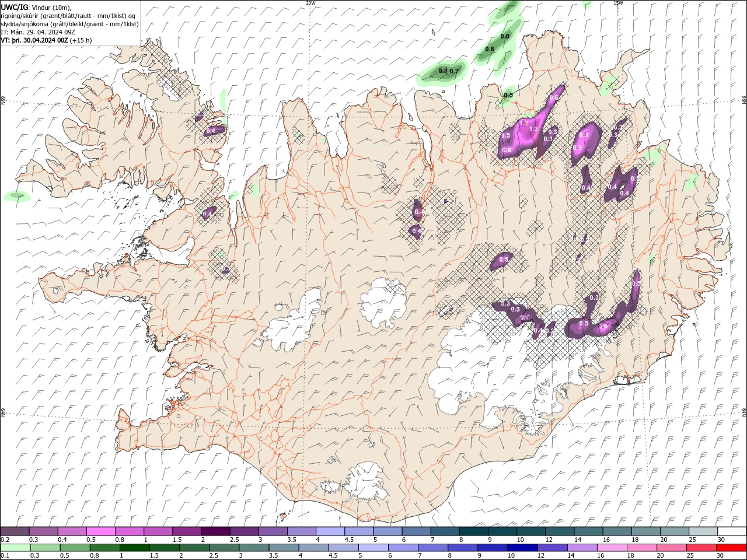Click the '64N' latitude label on right edge

744,412
